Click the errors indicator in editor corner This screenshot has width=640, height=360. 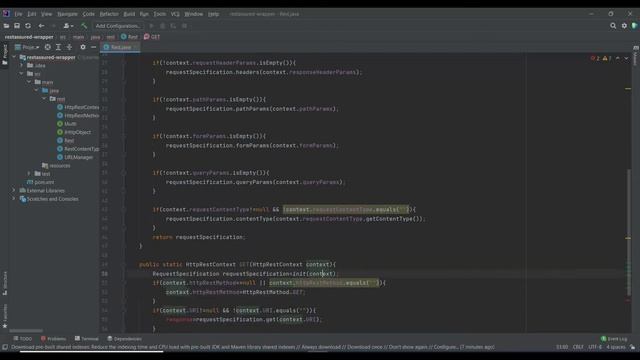(596, 58)
